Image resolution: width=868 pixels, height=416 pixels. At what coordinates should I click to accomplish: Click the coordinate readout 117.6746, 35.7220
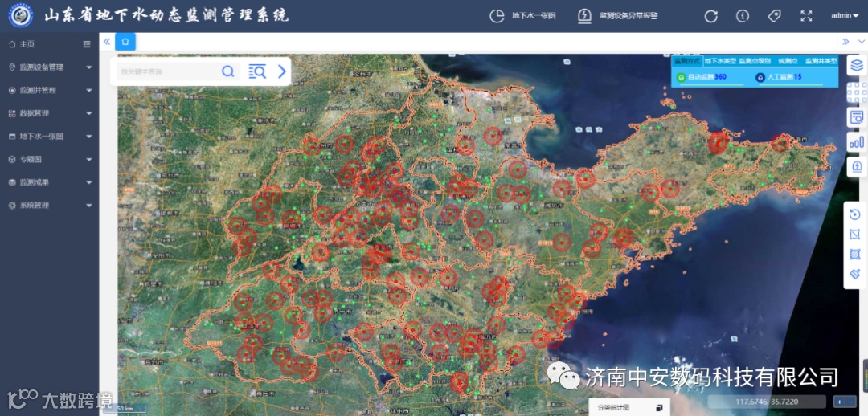767,402
